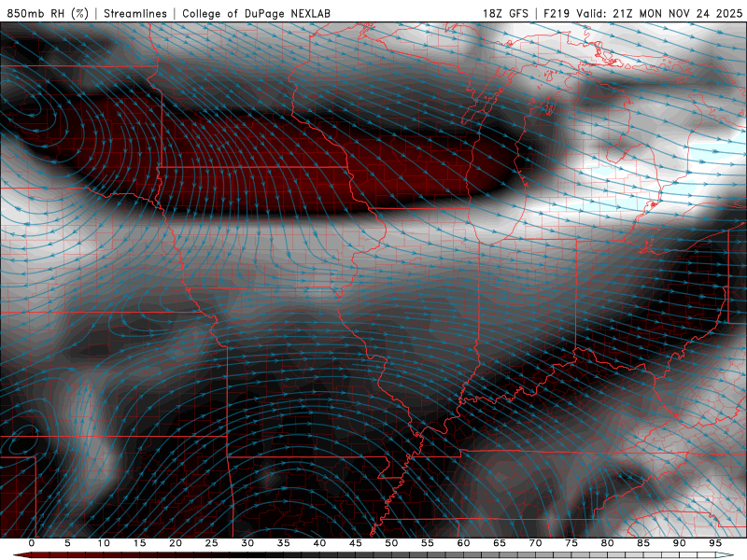This screenshot has height=560, width=747.
Task: Click the 90 value on the color scale
Action: [679, 543]
